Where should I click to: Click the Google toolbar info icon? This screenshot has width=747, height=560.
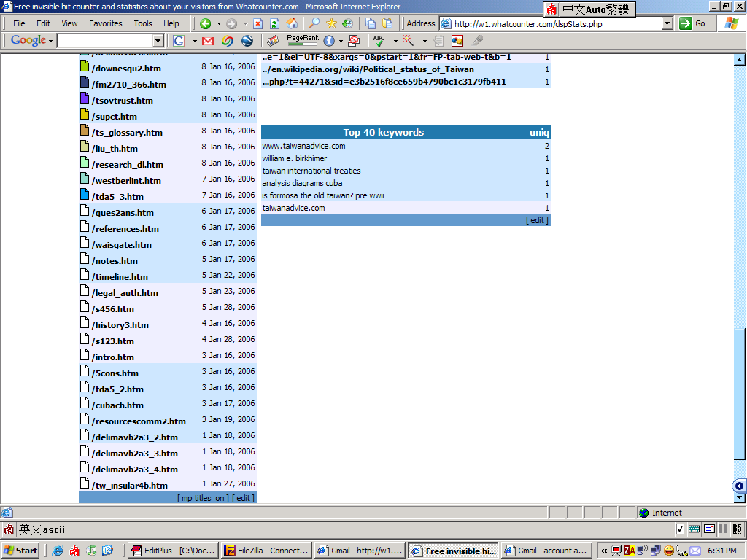329,41
